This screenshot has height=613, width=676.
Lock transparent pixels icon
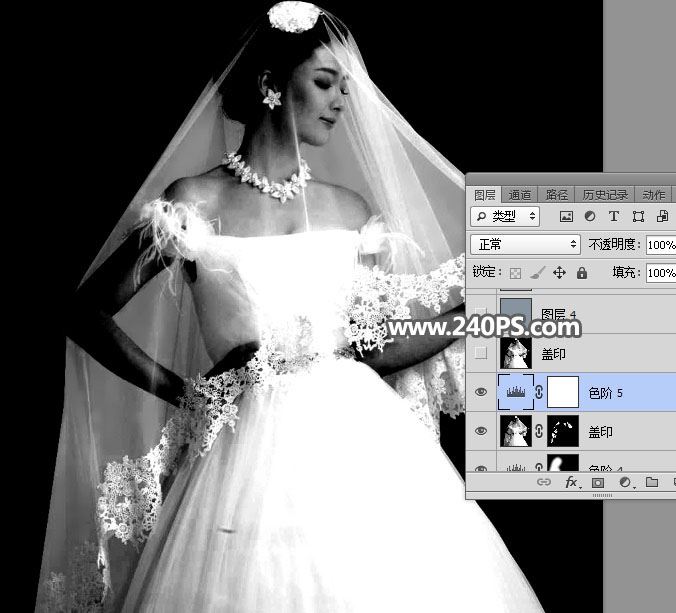click(516, 273)
